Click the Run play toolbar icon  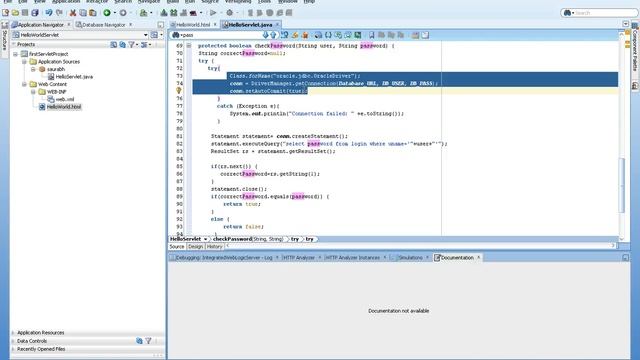(x=213, y=13)
